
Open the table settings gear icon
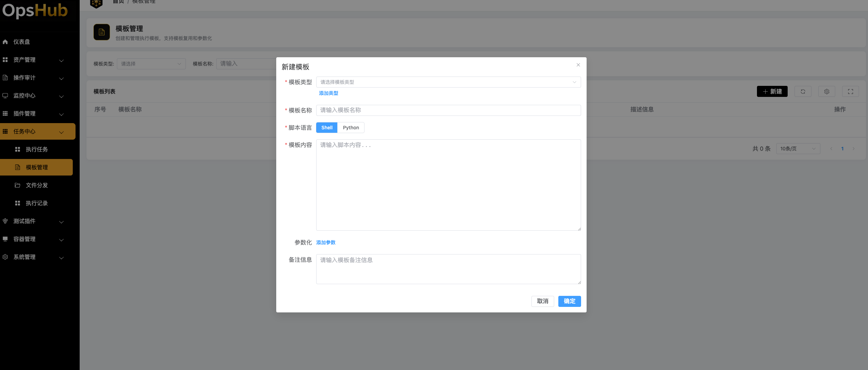826,91
